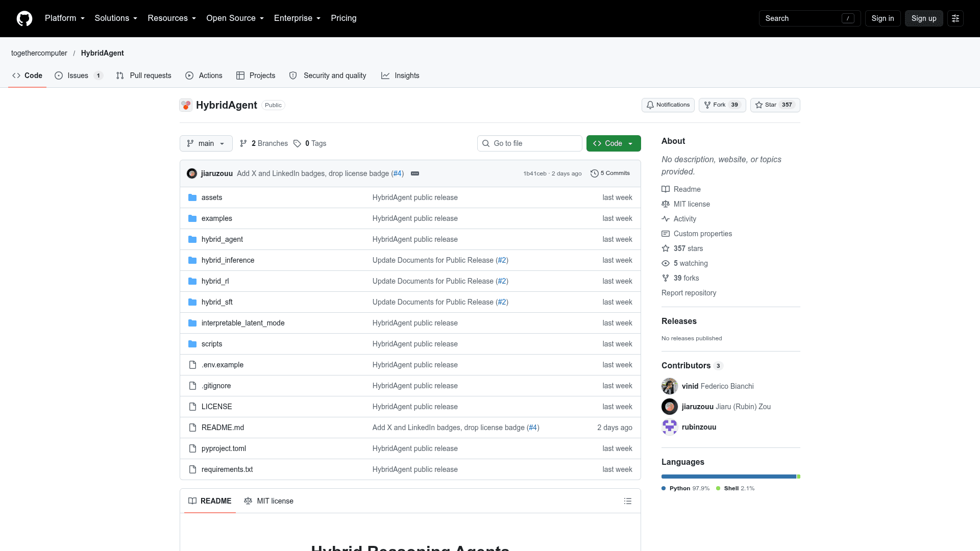Click the Shell language color dot

pos(718,488)
